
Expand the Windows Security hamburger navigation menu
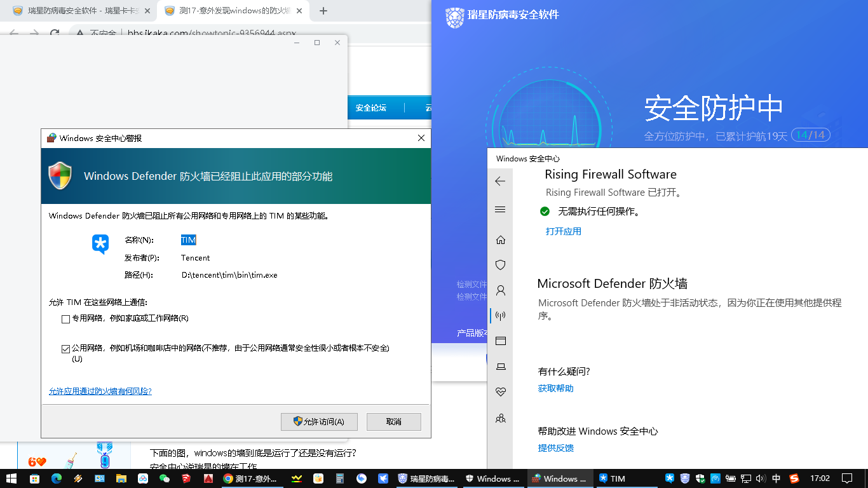click(500, 210)
